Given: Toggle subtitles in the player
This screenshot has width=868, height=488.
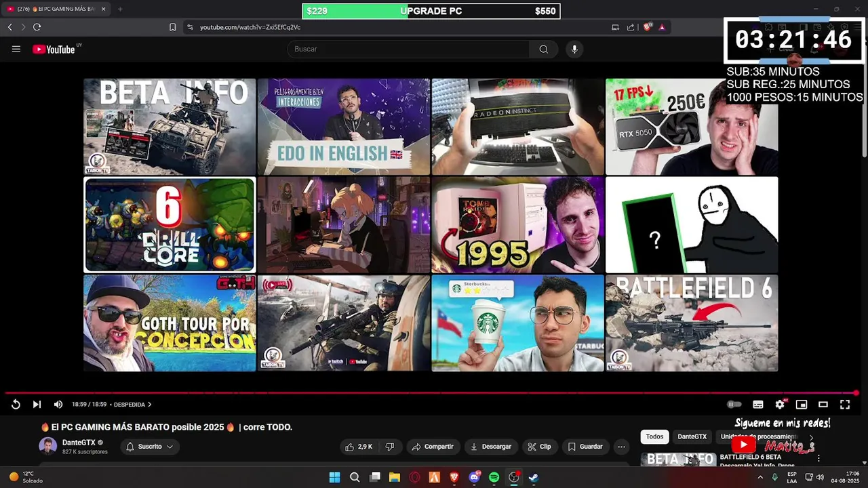Looking at the screenshot, I should 758,405.
